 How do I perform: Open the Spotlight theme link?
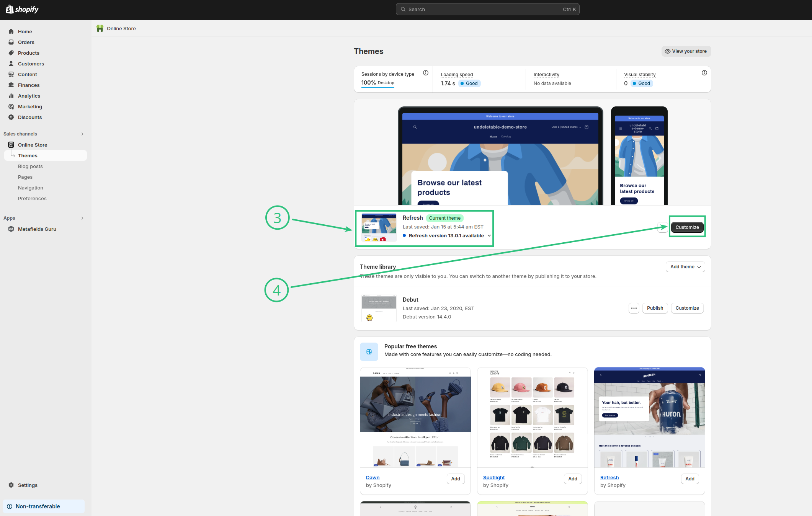pos(494,477)
